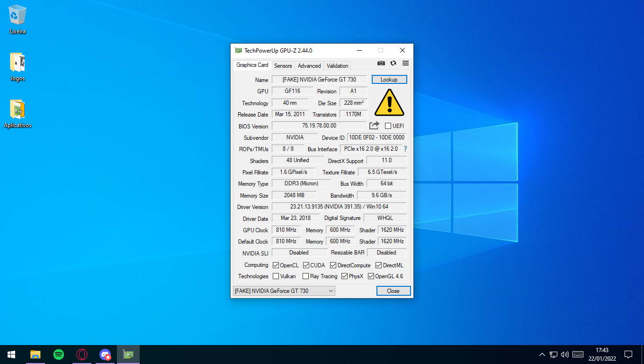Image resolution: width=644 pixels, height=364 pixels.
Task: Switch to the Graphics Card tab
Action: (252, 65)
